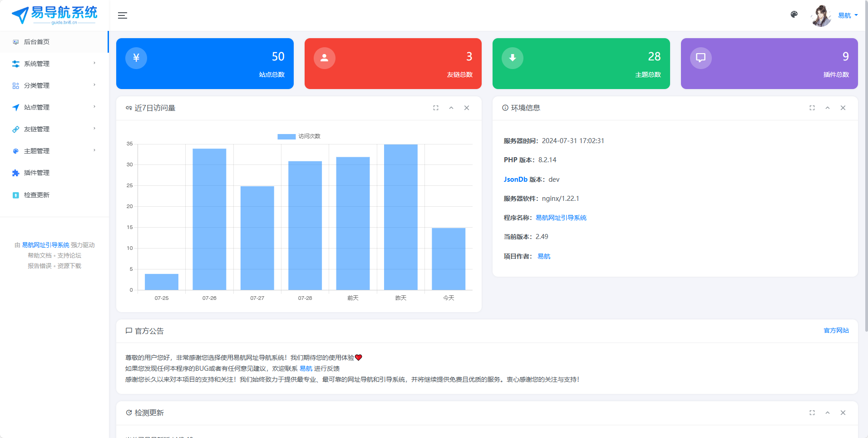Click the comment icon on 插件总数 card
Image resolution: width=868 pixels, height=438 pixels.
pyautogui.click(x=701, y=58)
